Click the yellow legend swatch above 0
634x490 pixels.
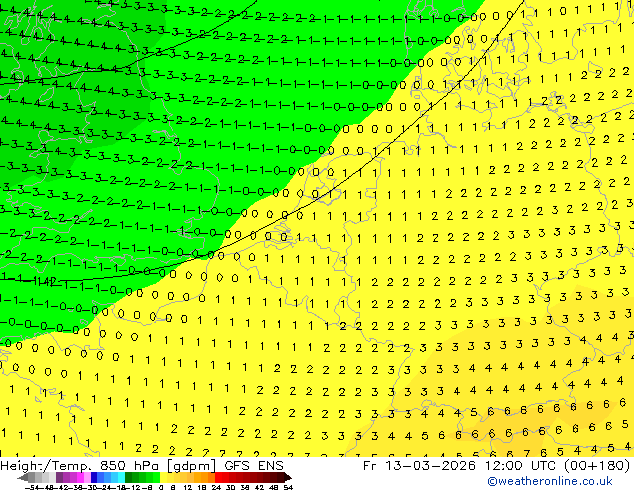[163, 478]
